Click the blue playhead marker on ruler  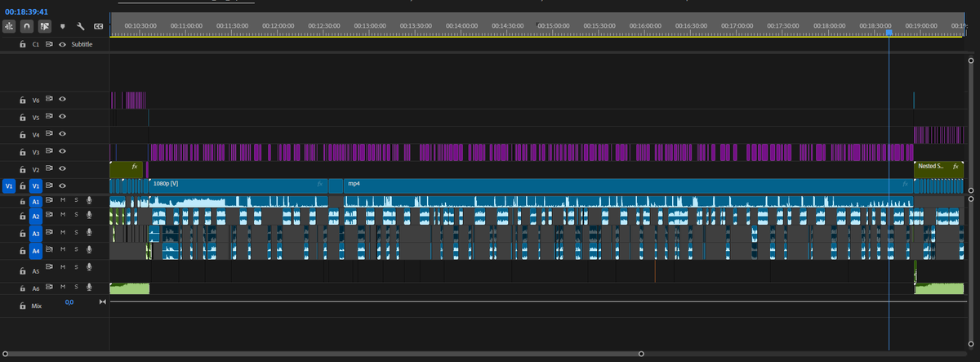[889, 33]
